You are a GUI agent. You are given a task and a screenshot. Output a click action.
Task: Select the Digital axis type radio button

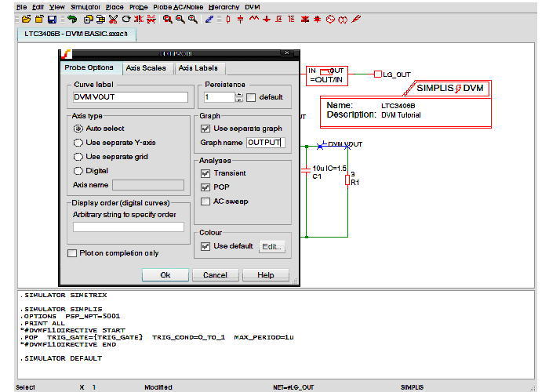tap(78, 170)
